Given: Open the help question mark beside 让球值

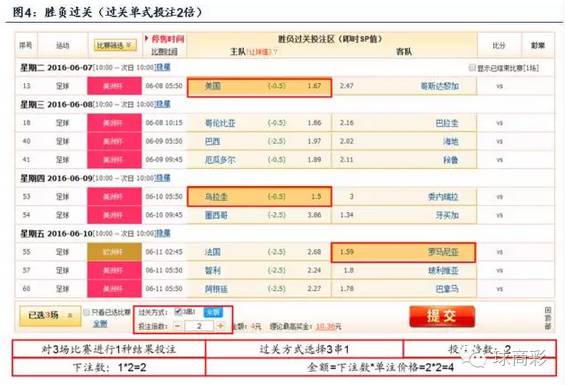Looking at the screenshot, I should click(x=275, y=52).
